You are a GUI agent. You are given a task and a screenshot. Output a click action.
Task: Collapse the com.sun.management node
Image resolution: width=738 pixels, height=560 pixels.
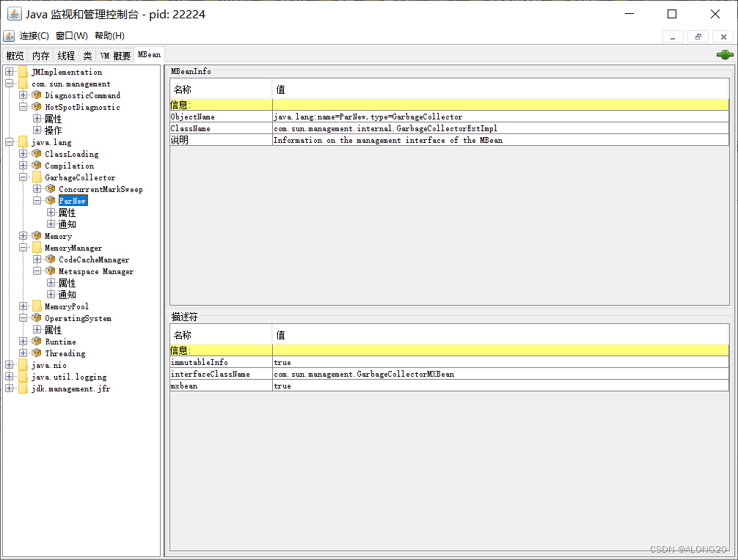[x=9, y=84]
